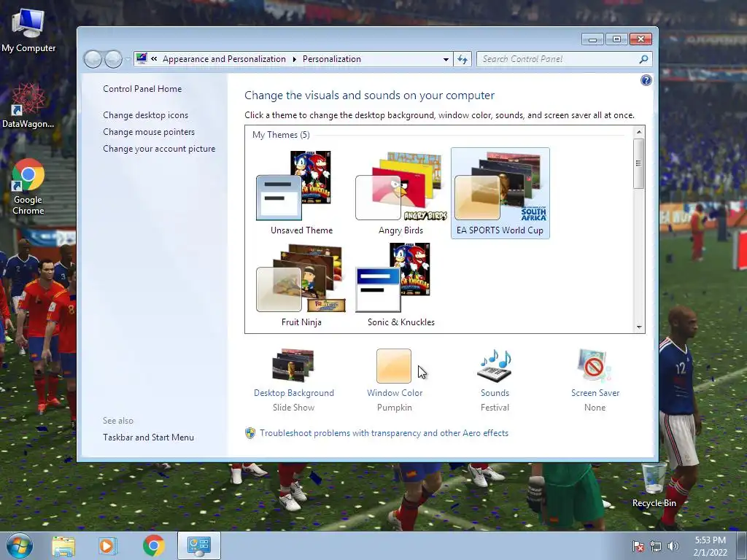The image size is (747, 560).
Task: Select the EA SPORTS World Cup theme
Action: tap(500, 192)
